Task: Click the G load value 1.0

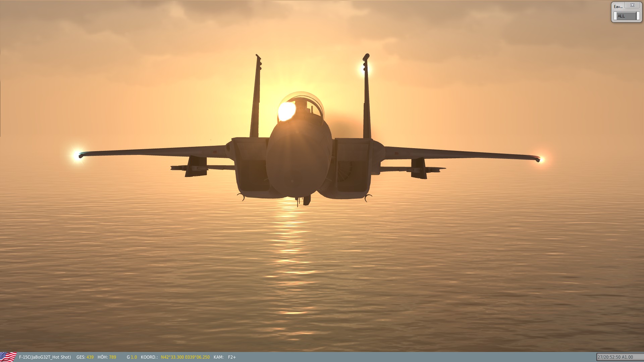Action: (x=134, y=357)
